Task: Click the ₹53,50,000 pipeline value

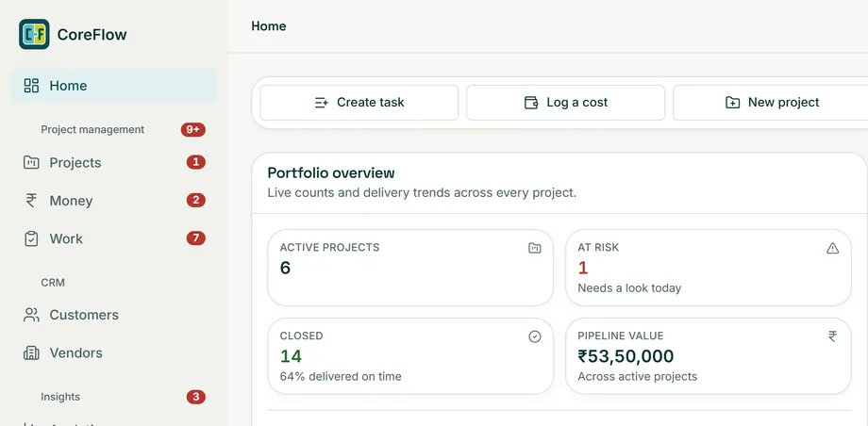Action: pos(626,356)
